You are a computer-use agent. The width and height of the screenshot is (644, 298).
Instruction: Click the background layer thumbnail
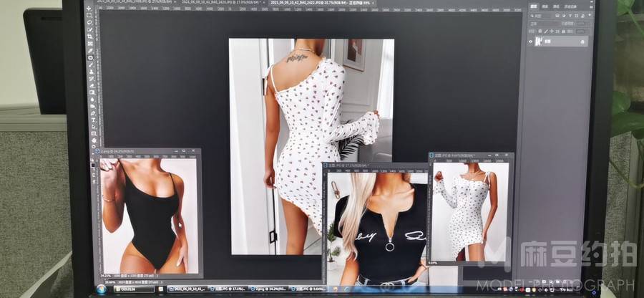(538, 42)
